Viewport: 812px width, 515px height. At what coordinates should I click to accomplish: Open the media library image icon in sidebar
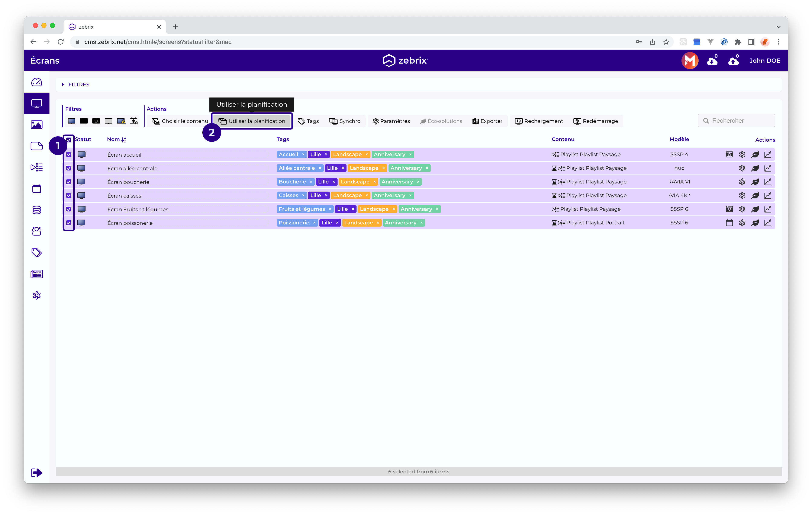[36, 125]
